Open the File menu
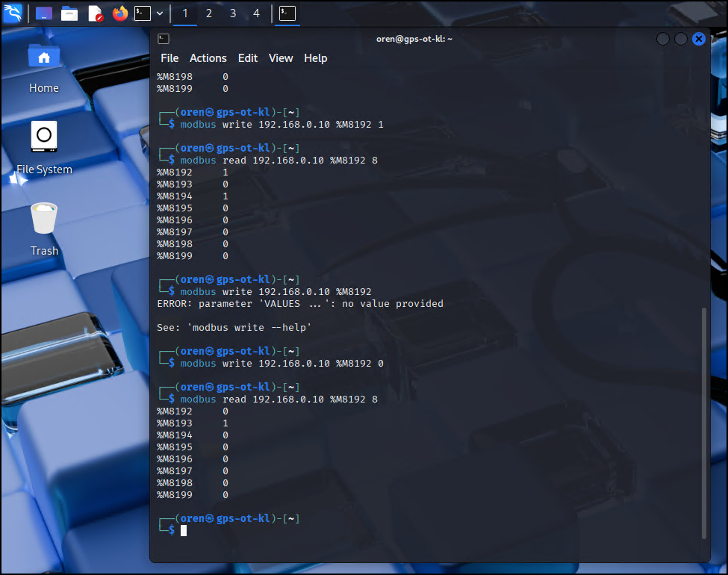Viewport: 728px width, 575px height. point(169,57)
